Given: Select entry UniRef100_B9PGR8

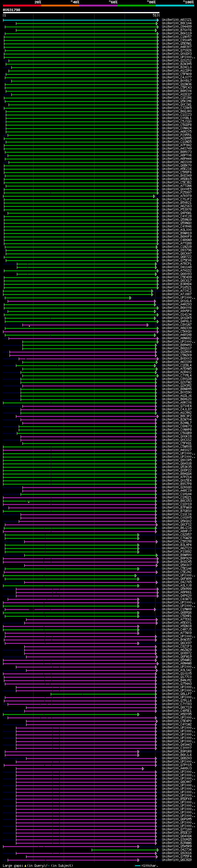Looking at the screenshot, I should (x=176, y=752).
